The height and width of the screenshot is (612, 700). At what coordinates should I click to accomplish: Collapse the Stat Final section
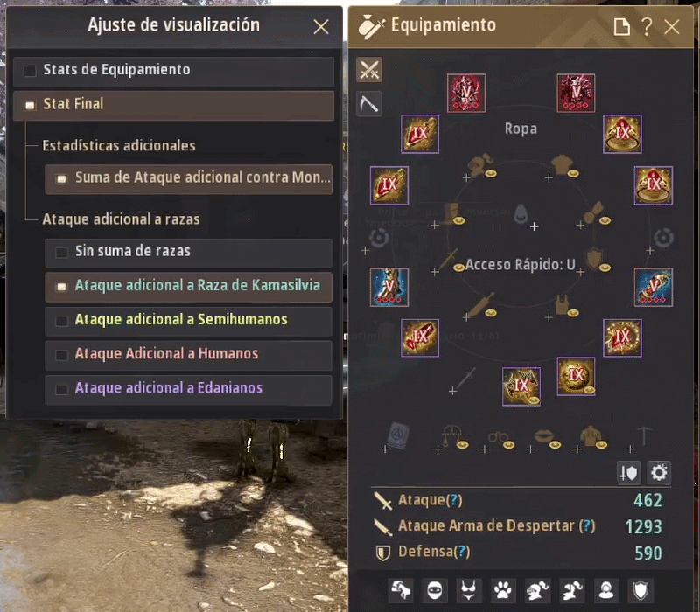coord(173,105)
